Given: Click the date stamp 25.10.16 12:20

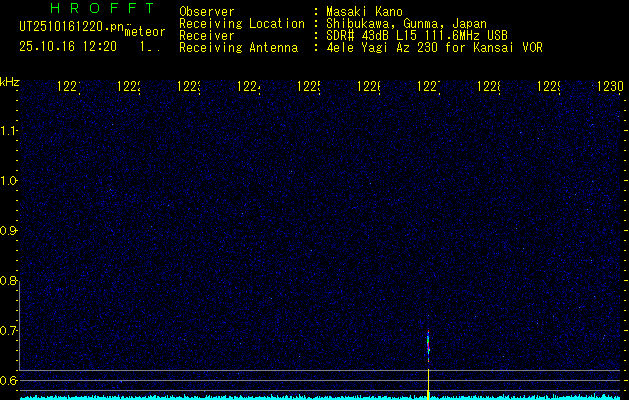Looking at the screenshot, I should tap(68, 47).
